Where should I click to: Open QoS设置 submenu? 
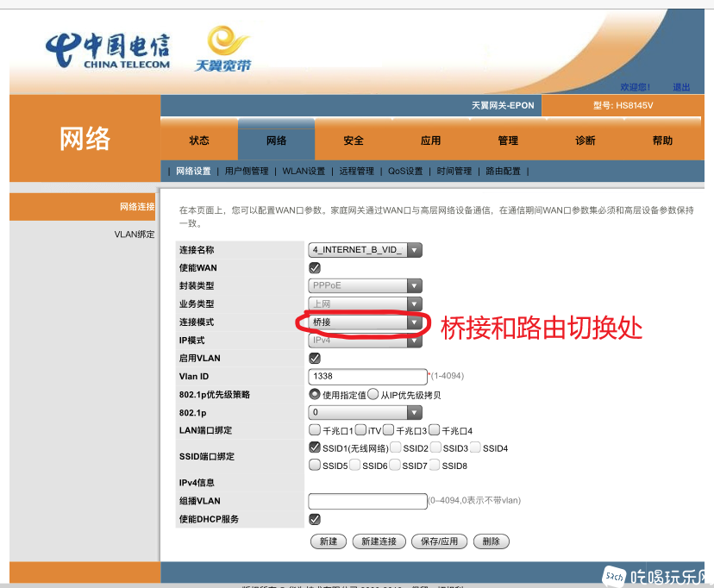point(405,171)
